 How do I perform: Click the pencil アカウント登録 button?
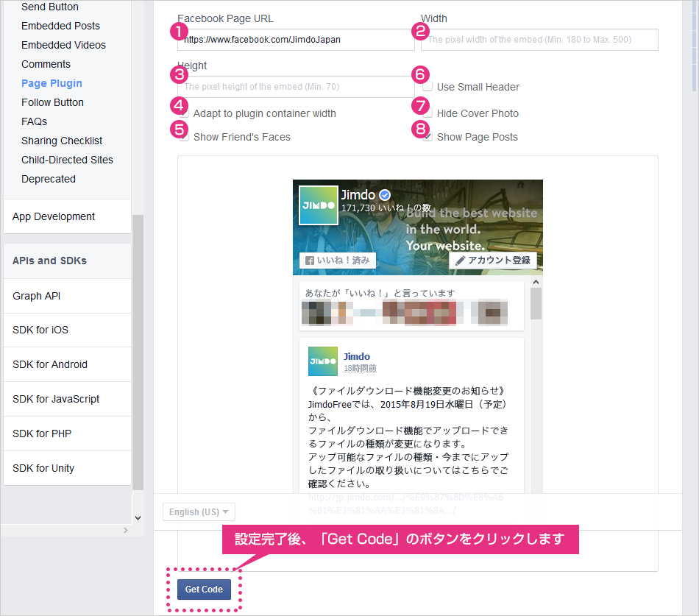(492, 261)
